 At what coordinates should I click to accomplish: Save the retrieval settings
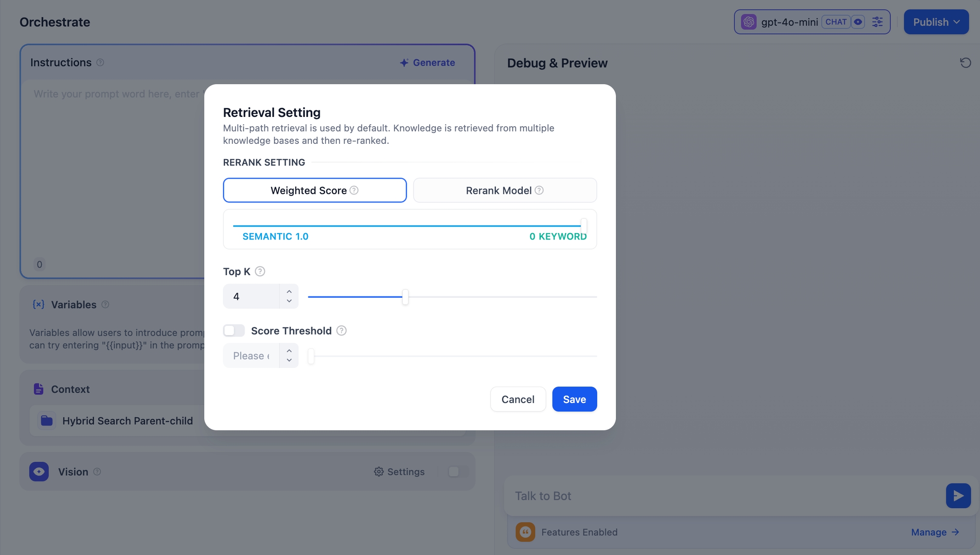574,399
